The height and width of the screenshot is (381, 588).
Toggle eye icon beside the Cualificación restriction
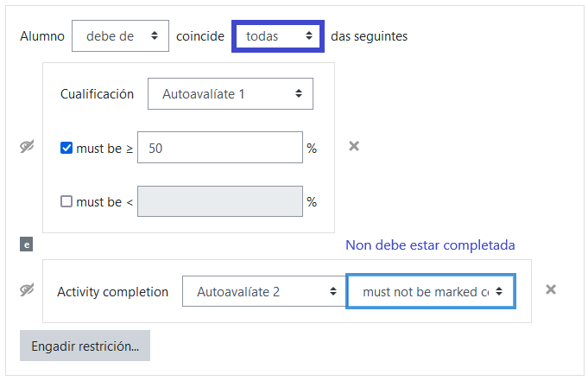(x=27, y=147)
